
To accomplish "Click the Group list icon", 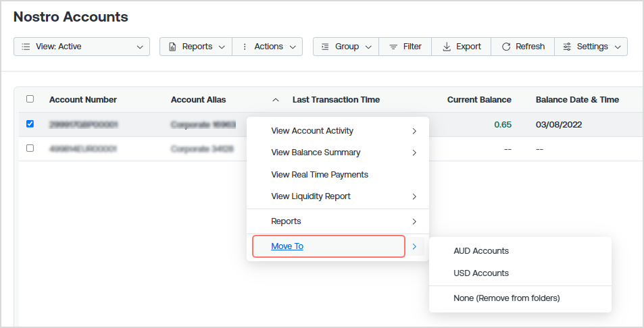I will tap(325, 47).
